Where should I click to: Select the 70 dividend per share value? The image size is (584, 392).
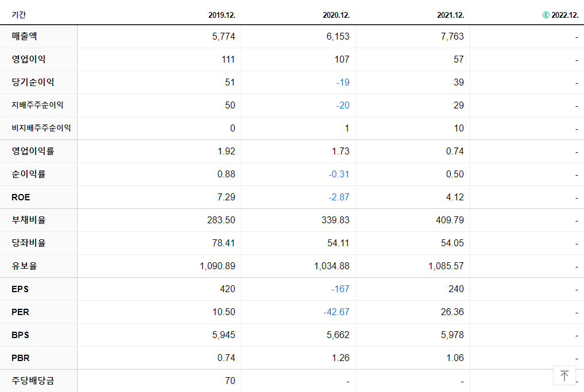pyautogui.click(x=230, y=381)
